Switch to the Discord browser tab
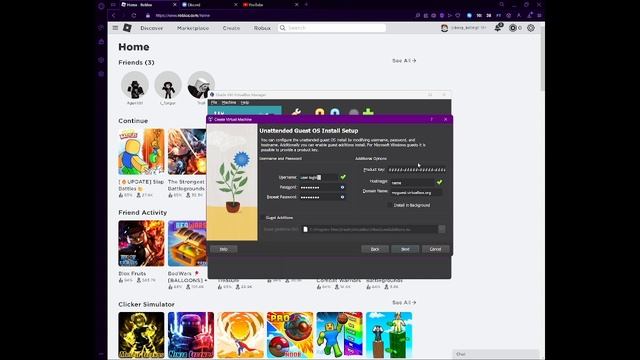Screen dimensions: 640x360 (x=210, y=4)
